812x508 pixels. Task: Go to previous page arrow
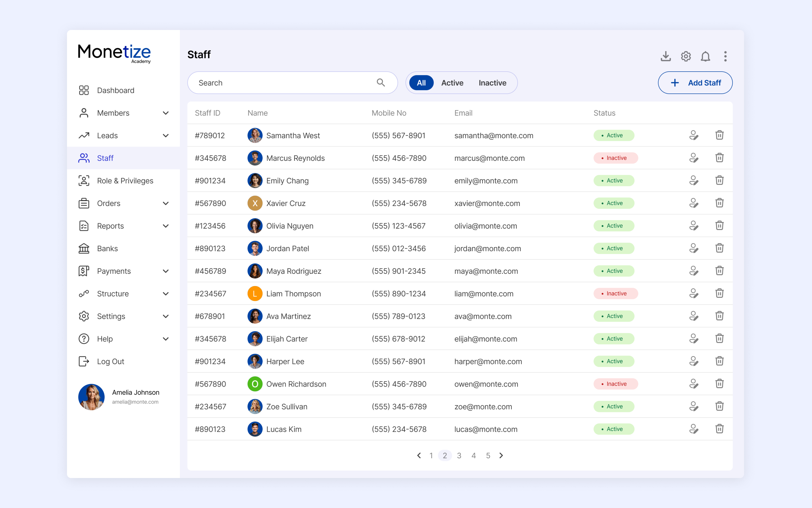click(419, 455)
